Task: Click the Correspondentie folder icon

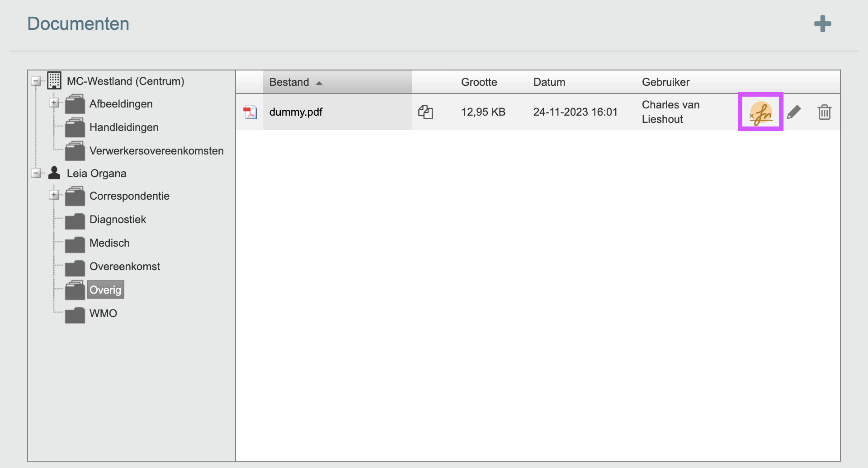Action: tap(75, 196)
